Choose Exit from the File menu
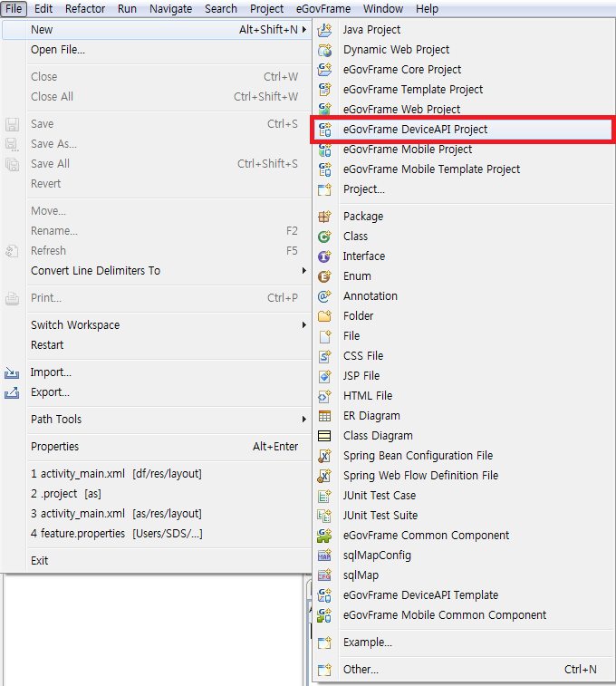The image size is (616, 686). coord(40,561)
